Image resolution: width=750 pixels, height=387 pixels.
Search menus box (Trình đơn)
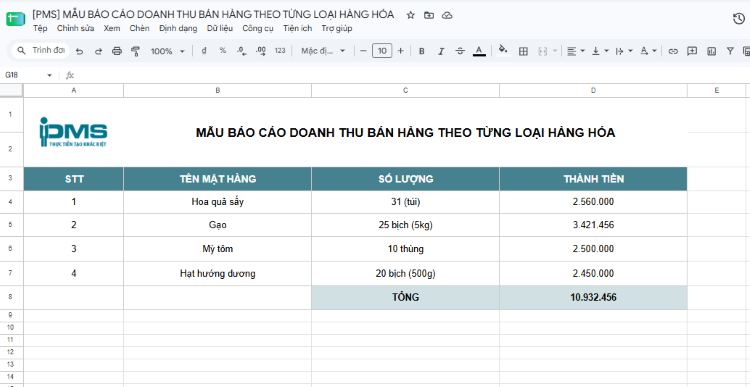tap(41, 50)
